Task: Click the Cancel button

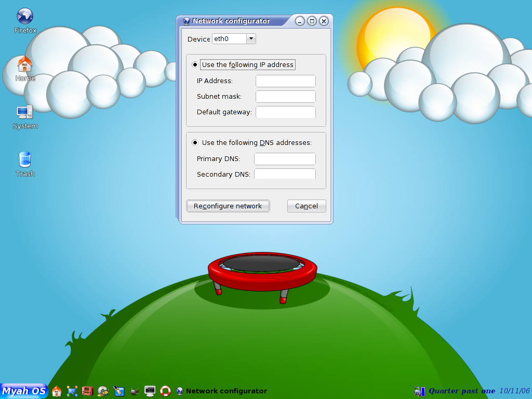Action: [x=307, y=206]
